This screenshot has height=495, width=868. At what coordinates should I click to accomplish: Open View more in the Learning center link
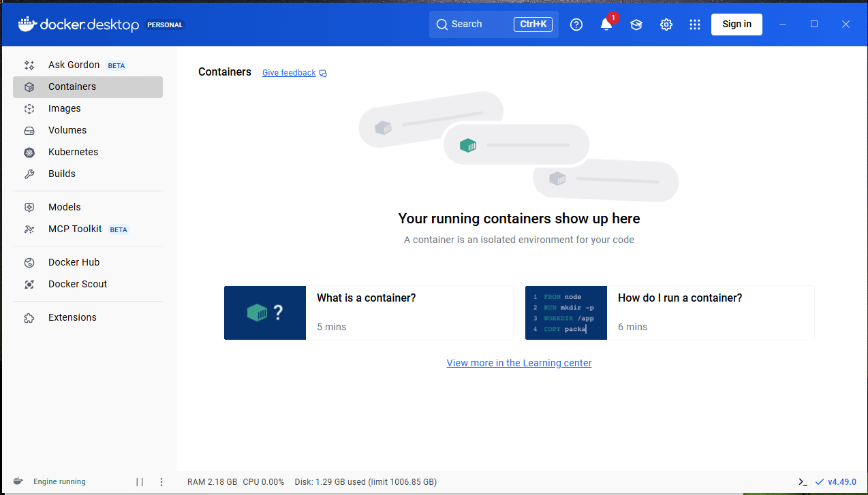[x=518, y=363]
